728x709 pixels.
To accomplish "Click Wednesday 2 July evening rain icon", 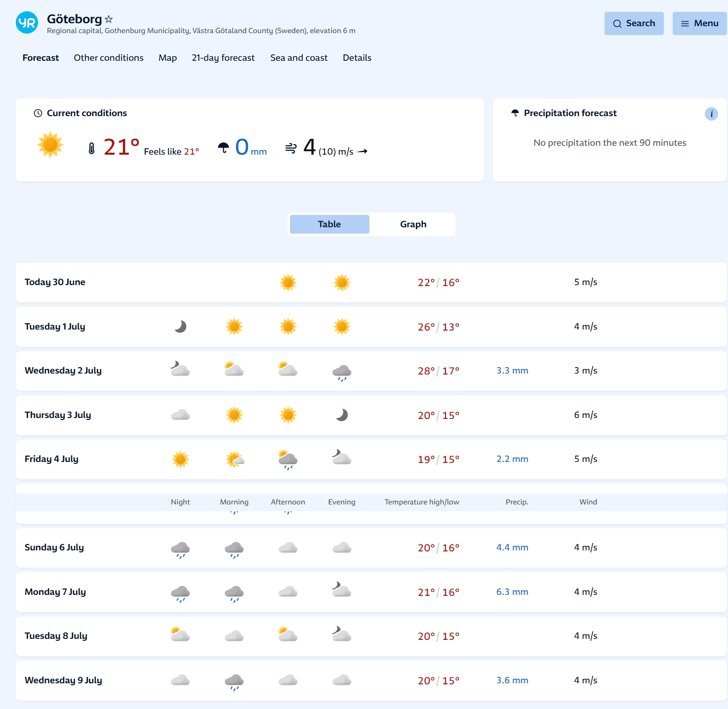I will tap(342, 373).
